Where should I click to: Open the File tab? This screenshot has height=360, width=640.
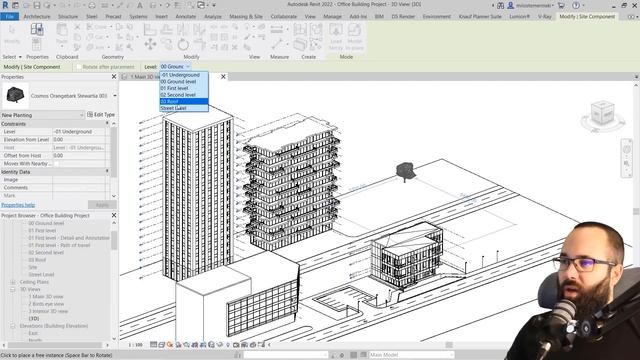point(9,16)
